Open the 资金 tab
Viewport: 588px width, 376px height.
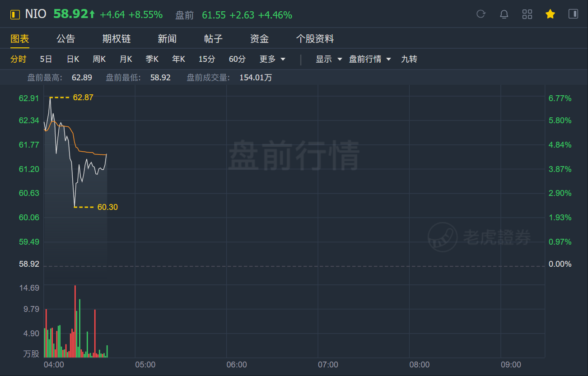click(259, 39)
